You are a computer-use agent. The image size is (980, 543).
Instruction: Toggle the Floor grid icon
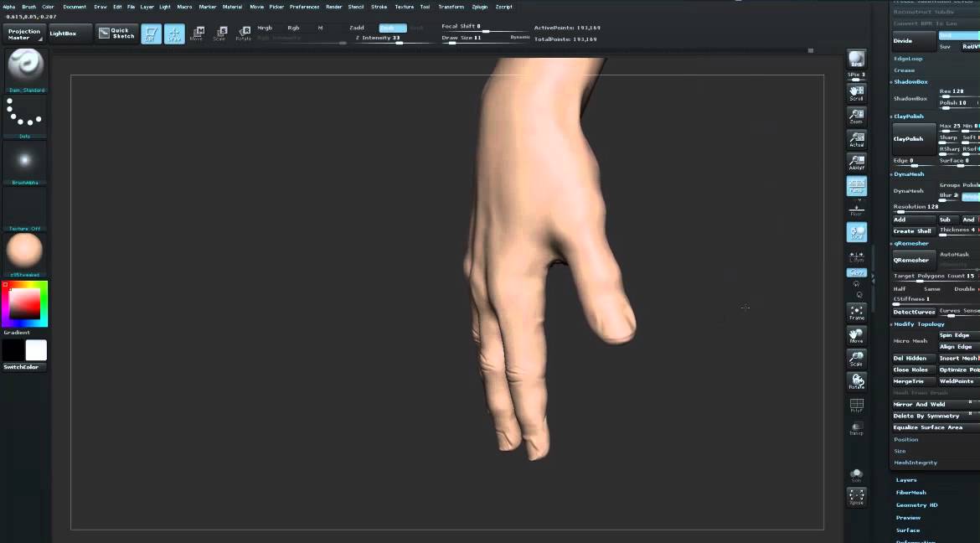click(856, 210)
